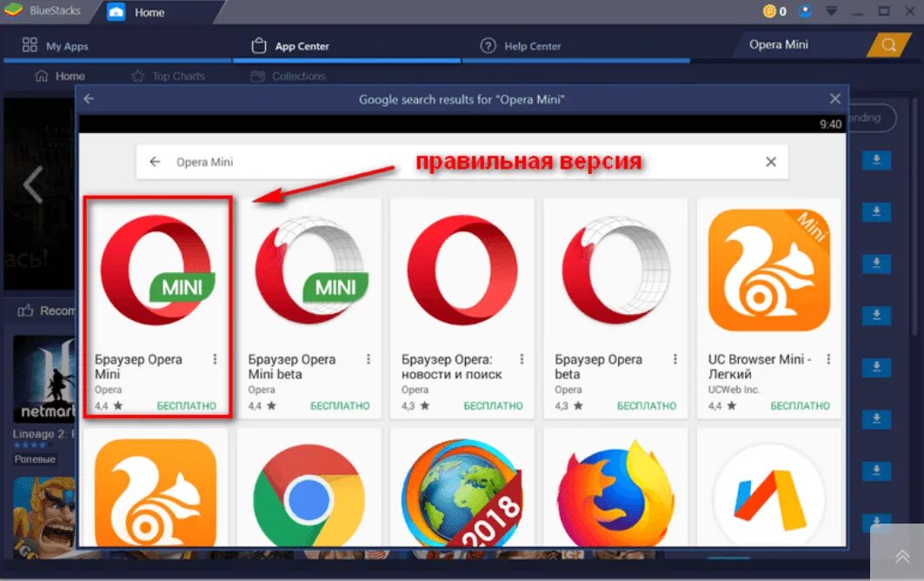This screenshot has width=924, height=581.
Task: Open the Collections sub-tab
Action: pos(289,76)
